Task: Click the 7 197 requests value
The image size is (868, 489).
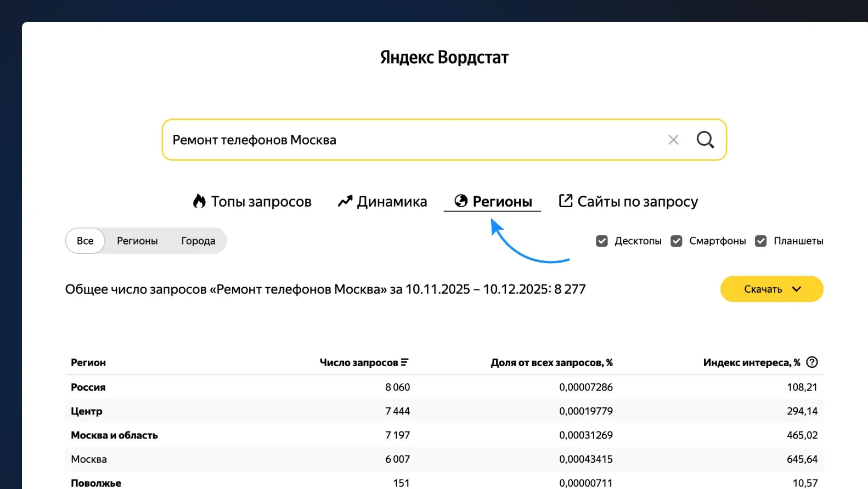Action: point(397,435)
